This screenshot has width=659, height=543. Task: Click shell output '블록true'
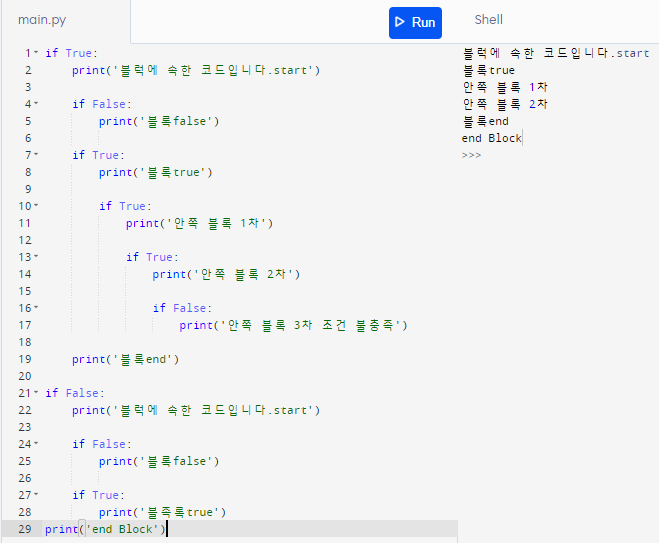coord(488,70)
